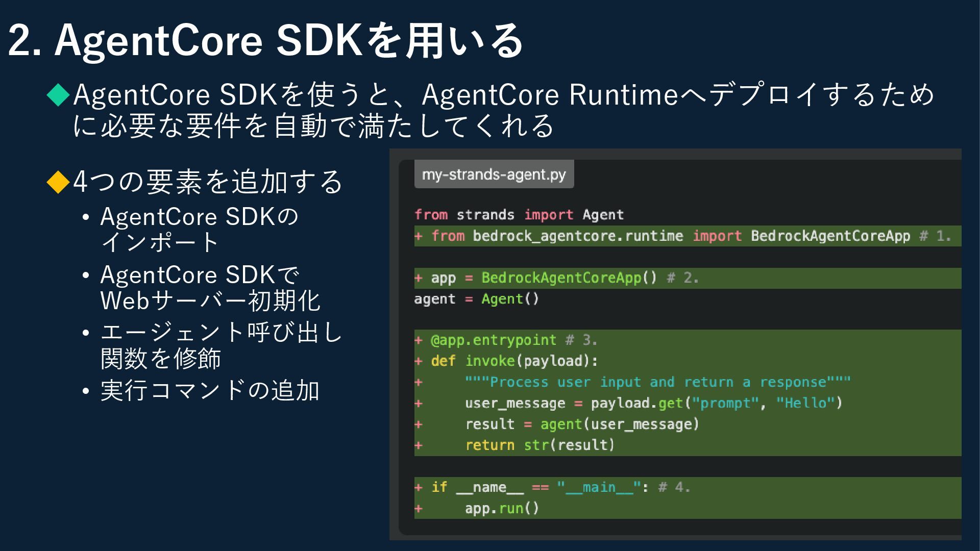
Task: Click the 'from strands import Agent' line
Action: (519, 215)
